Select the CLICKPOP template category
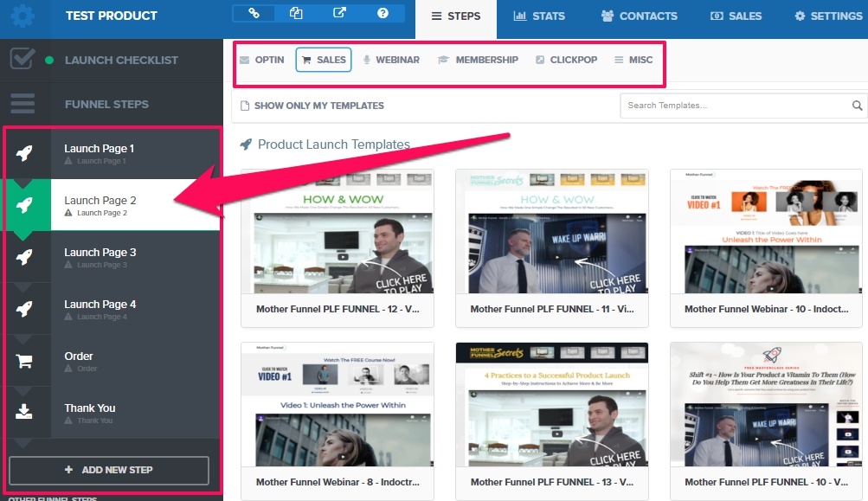The image size is (868, 501). point(566,60)
